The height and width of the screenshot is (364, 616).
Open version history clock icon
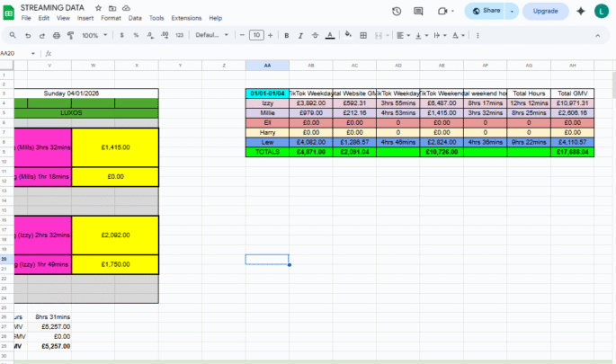click(397, 11)
